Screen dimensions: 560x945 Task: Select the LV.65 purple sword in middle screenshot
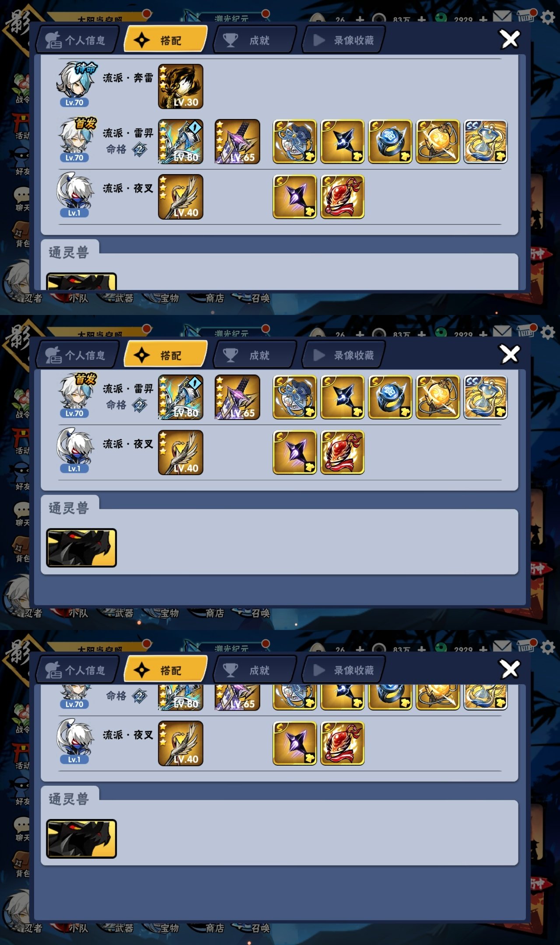237,397
